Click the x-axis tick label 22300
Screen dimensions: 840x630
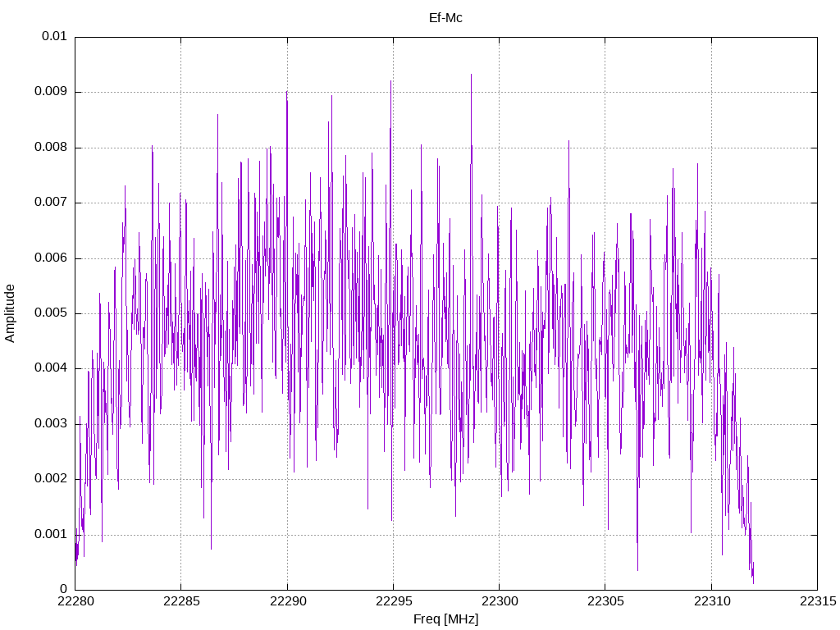(500, 601)
